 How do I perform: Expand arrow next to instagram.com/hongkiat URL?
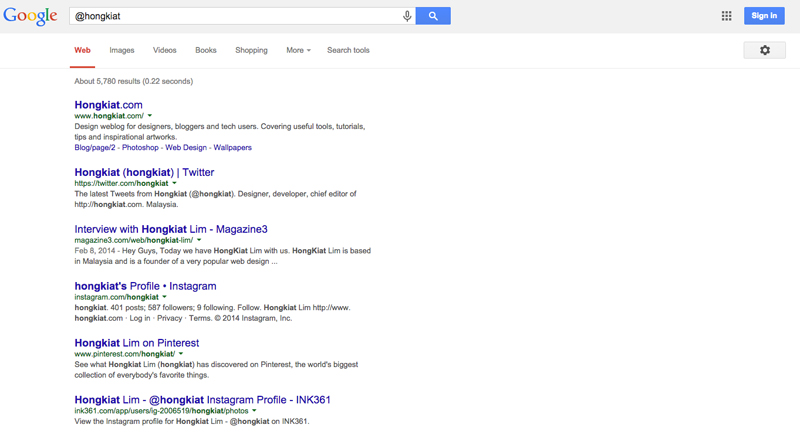click(164, 297)
